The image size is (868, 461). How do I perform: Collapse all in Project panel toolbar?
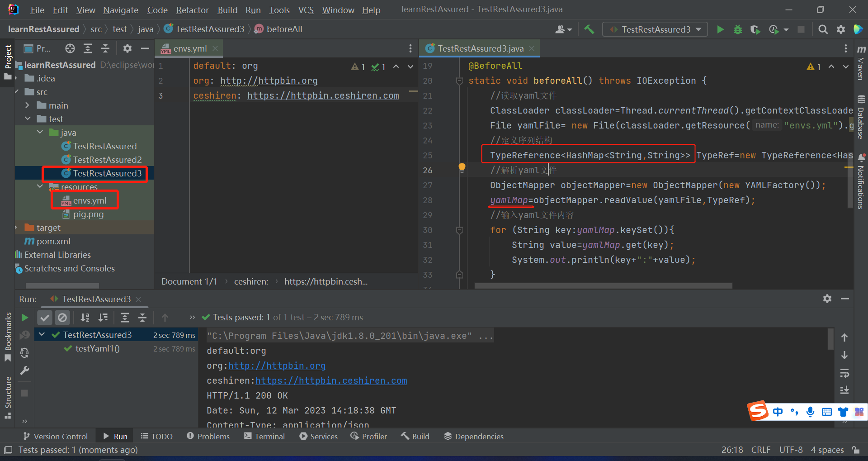coord(105,48)
